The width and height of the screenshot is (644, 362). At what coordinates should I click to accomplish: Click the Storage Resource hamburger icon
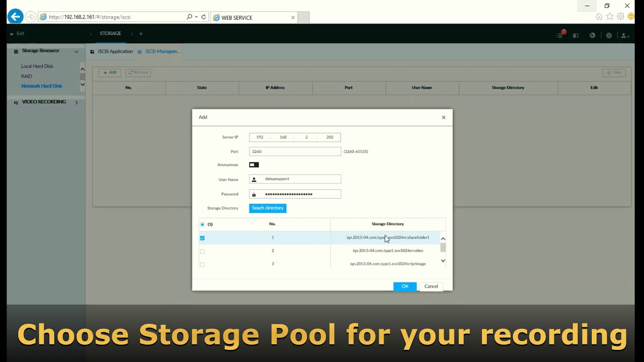click(x=16, y=51)
